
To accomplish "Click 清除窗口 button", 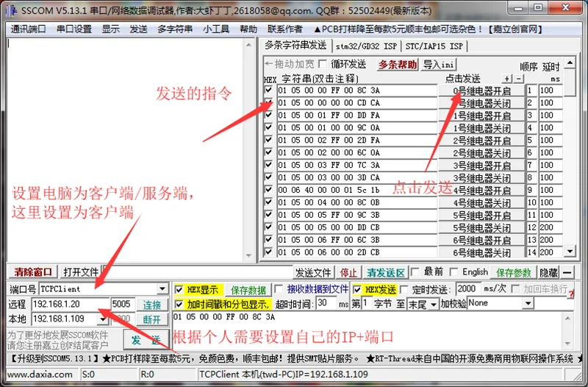I will [32, 271].
